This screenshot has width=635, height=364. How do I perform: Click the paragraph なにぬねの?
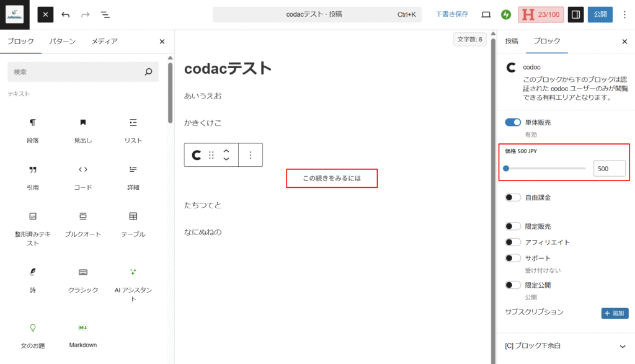tap(203, 232)
